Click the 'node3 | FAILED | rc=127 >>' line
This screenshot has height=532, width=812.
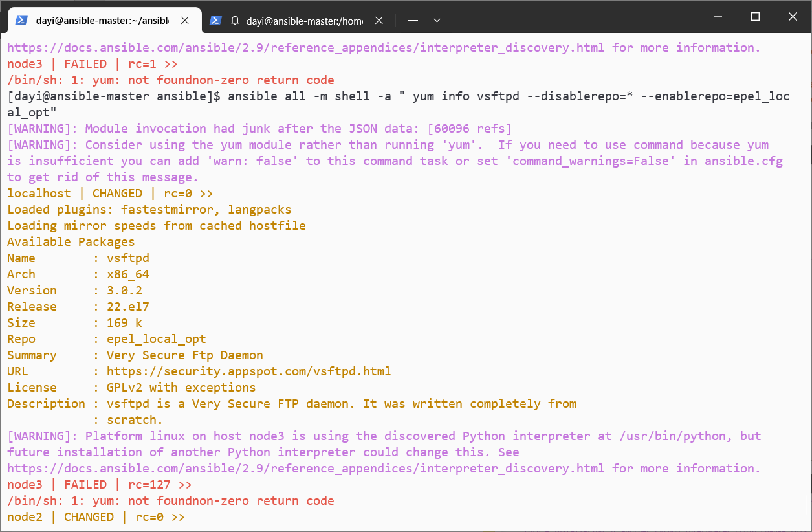pos(100,485)
